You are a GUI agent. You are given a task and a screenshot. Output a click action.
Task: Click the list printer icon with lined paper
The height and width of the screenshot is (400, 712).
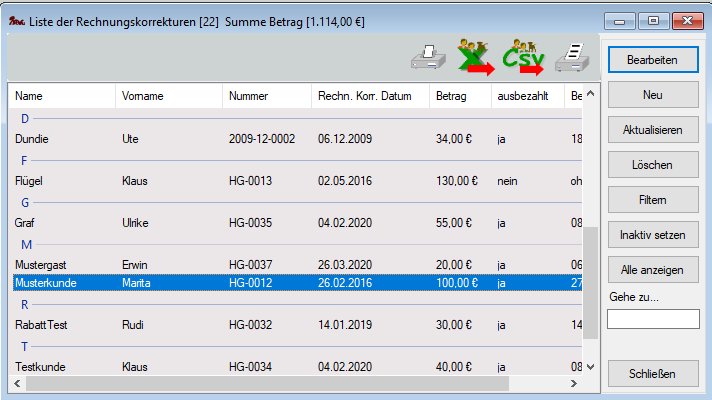click(x=571, y=58)
